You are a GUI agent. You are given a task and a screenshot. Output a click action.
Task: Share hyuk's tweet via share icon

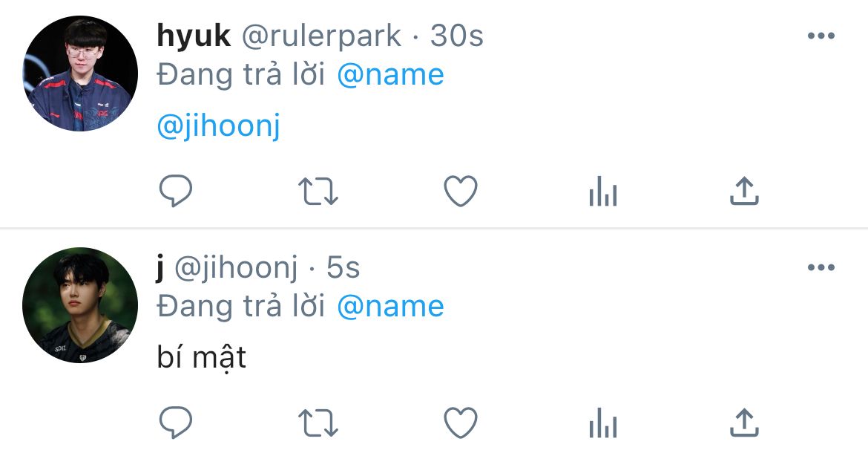745,191
